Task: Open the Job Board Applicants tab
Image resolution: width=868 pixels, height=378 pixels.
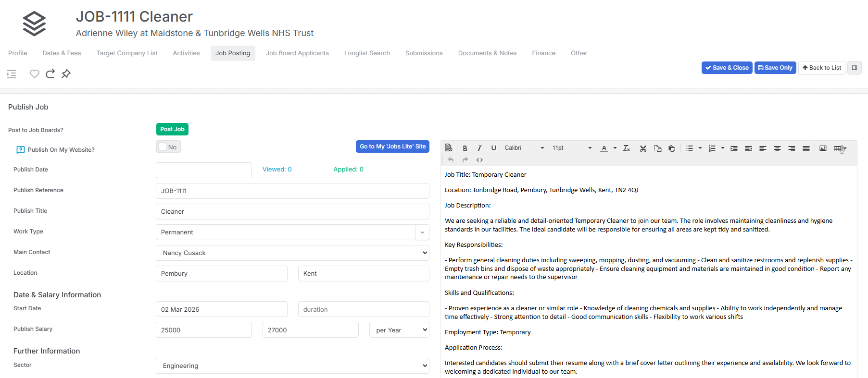Action: [x=297, y=53]
